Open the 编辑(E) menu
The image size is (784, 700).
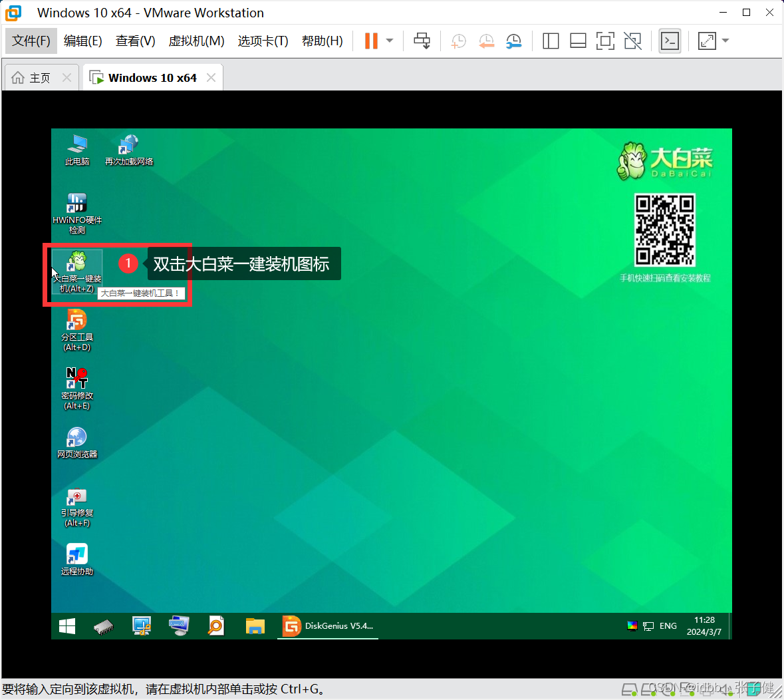click(x=83, y=41)
